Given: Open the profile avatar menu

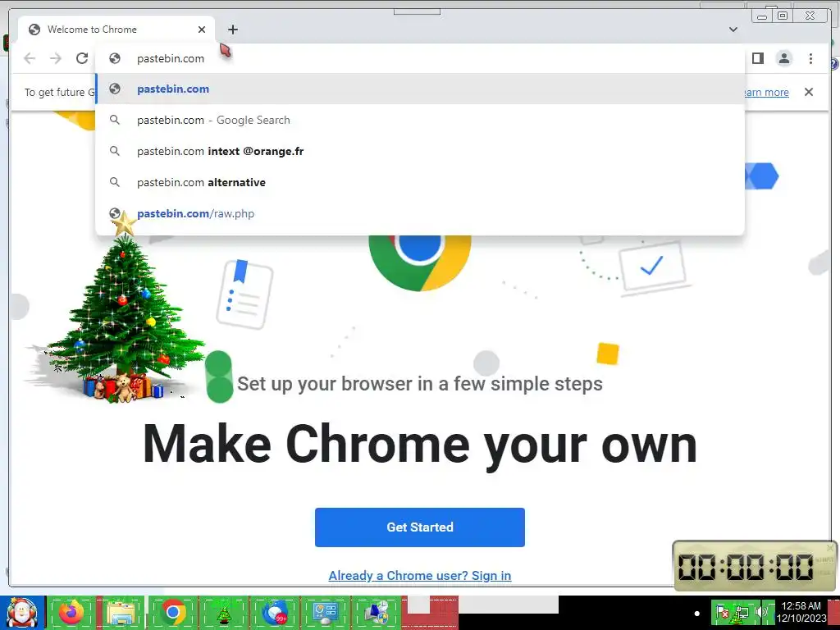Looking at the screenshot, I should [x=783, y=58].
